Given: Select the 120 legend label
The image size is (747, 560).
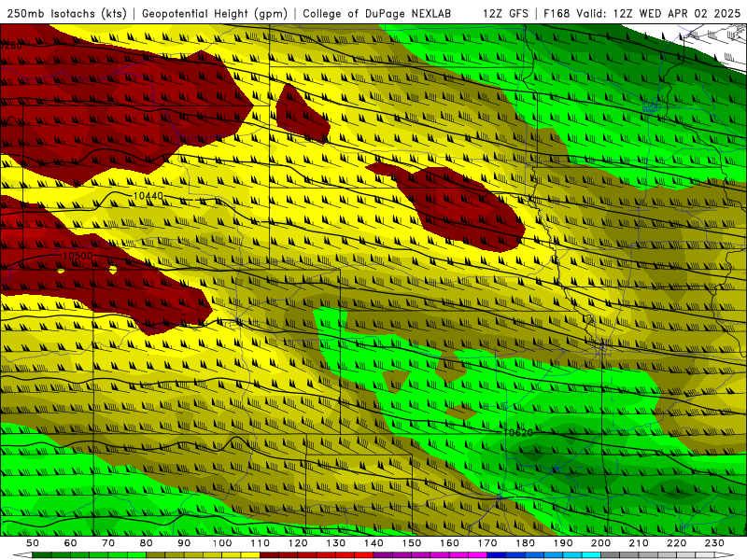Looking at the screenshot, I should 298,543.
